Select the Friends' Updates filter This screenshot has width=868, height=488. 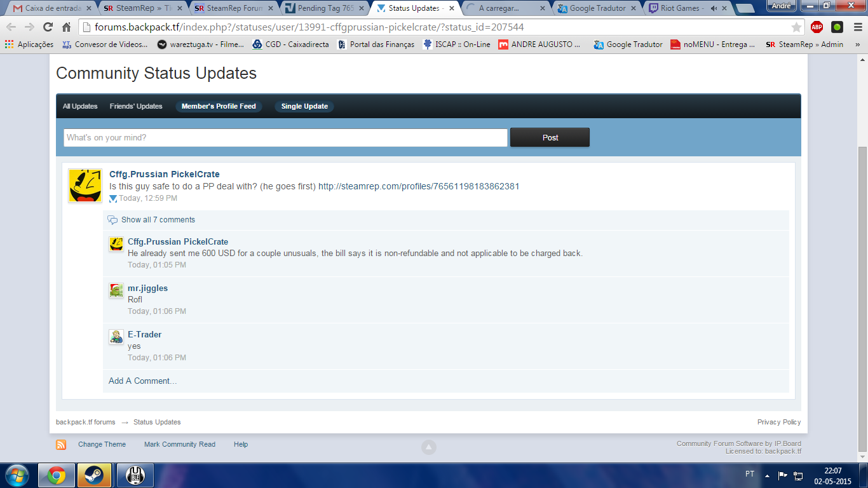[x=136, y=106]
